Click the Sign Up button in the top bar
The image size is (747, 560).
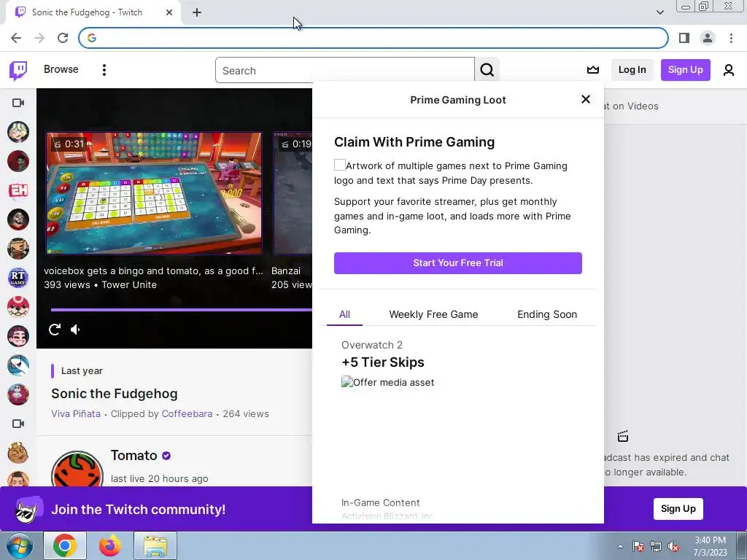point(686,70)
